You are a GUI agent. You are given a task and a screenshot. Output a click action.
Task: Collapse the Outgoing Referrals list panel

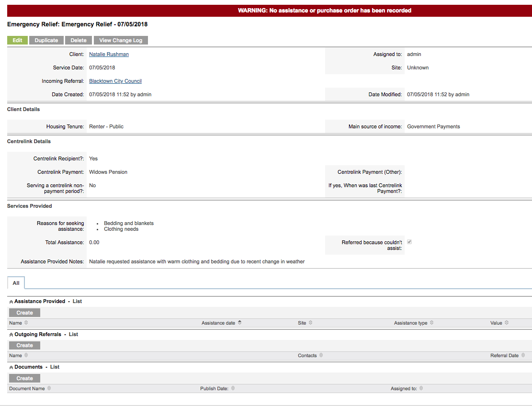(x=11, y=335)
